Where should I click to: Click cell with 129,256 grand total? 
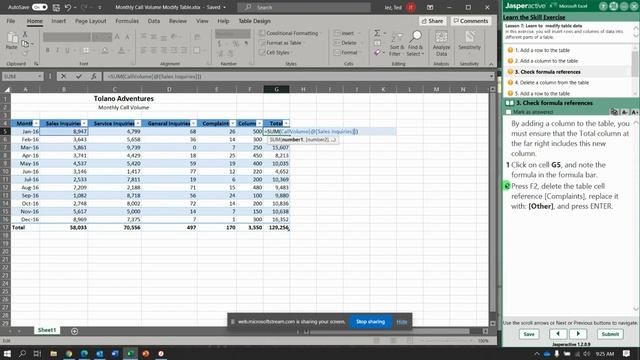[x=277, y=227]
